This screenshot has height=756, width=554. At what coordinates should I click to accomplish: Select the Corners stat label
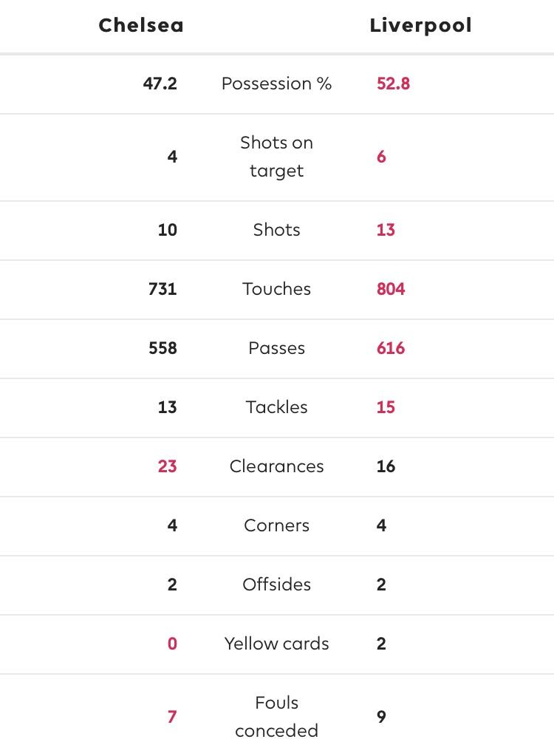[276, 525]
